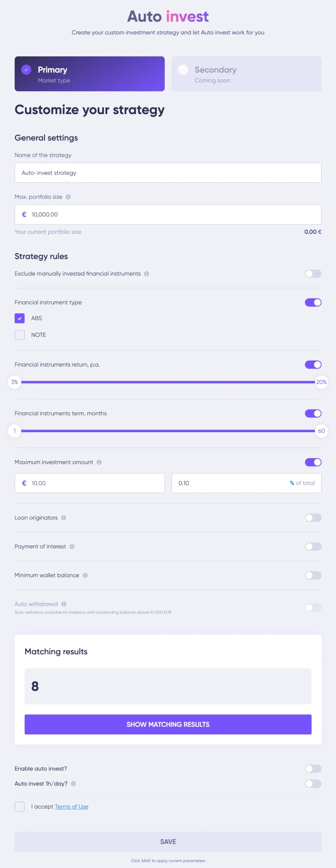
Task: Click info icon next to Loan originators
Action: point(64,518)
